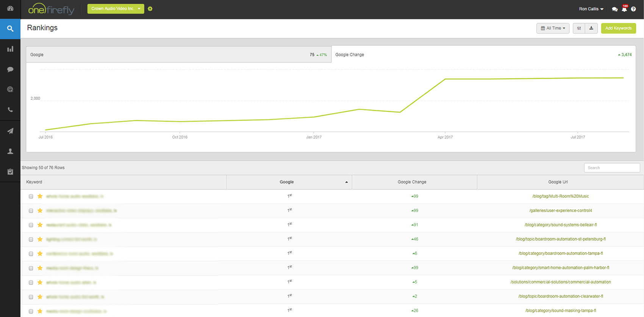The width and height of the screenshot is (644, 317).
Task: Click the bar chart analytics sidebar icon
Action: pyautogui.click(x=10, y=49)
